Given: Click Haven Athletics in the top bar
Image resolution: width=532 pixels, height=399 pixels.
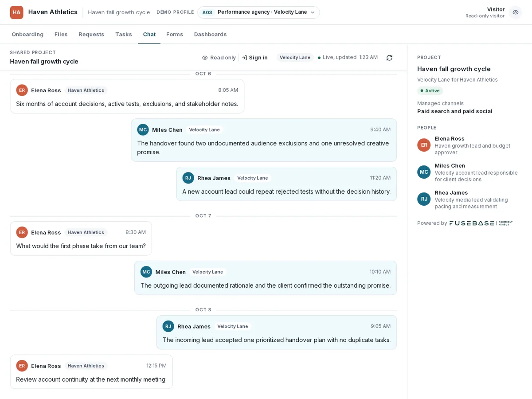Looking at the screenshot, I should [53, 12].
